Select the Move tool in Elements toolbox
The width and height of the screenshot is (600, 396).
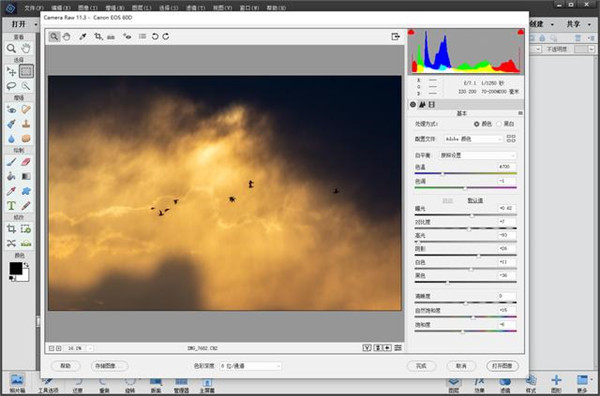(x=11, y=71)
